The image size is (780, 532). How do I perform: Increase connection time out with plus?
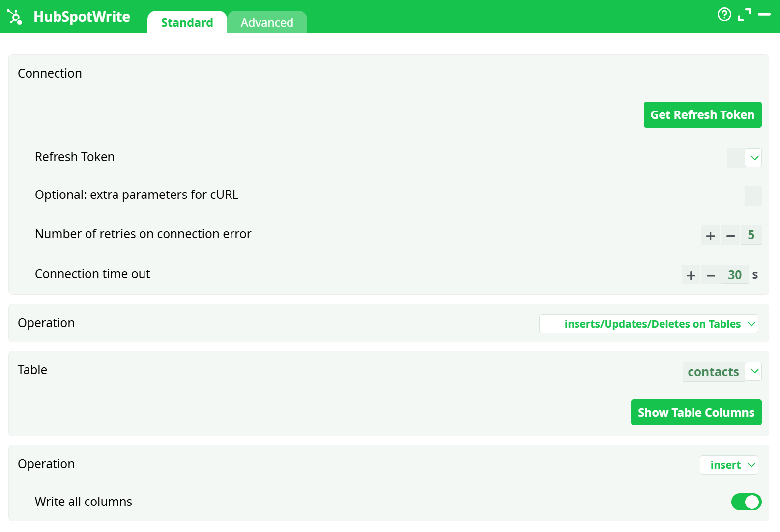[x=691, y=275]
